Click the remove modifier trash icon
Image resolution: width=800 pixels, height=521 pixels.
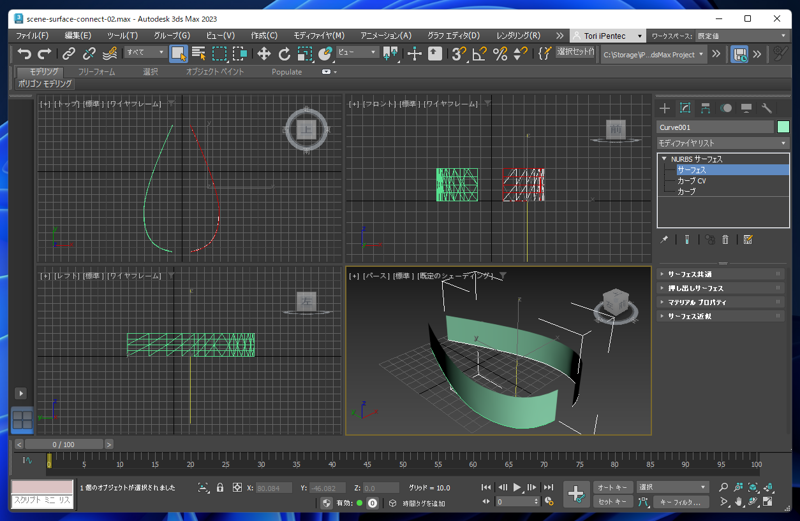(725, 240)
